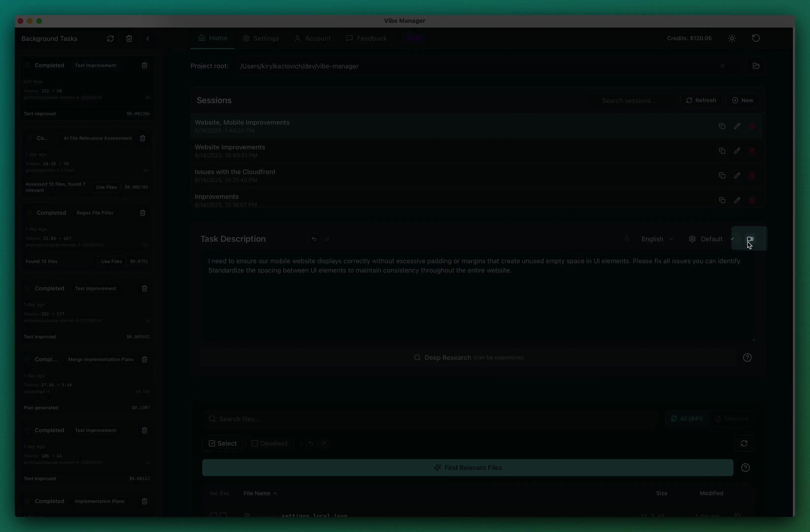The width and height of the screenshot is (810, 532).
Task: Show All (841) files filter
Action: pos(687,419)
